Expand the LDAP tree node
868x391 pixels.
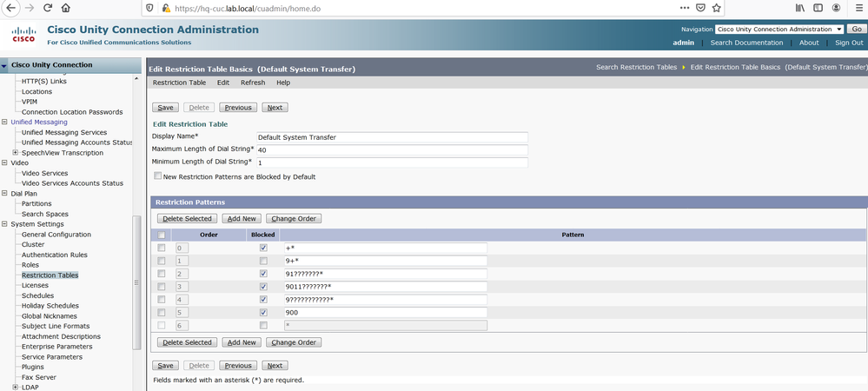[x=16, y=388]
